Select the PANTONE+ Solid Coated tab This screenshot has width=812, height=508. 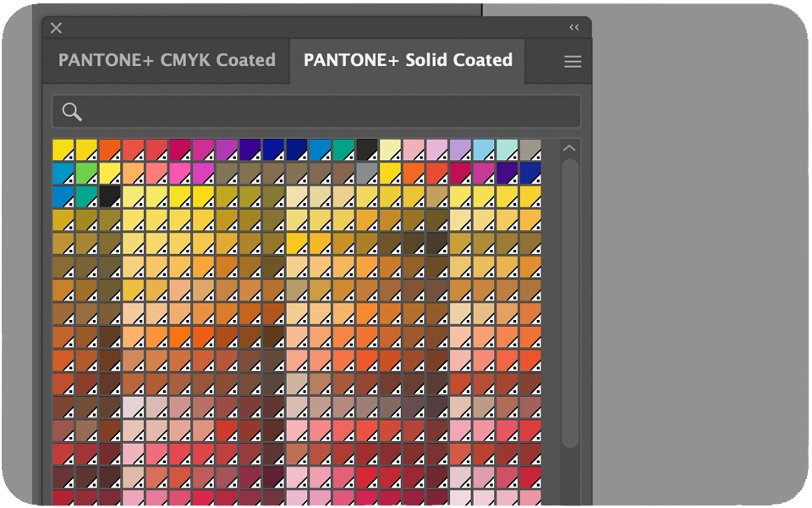click(408, 60)
